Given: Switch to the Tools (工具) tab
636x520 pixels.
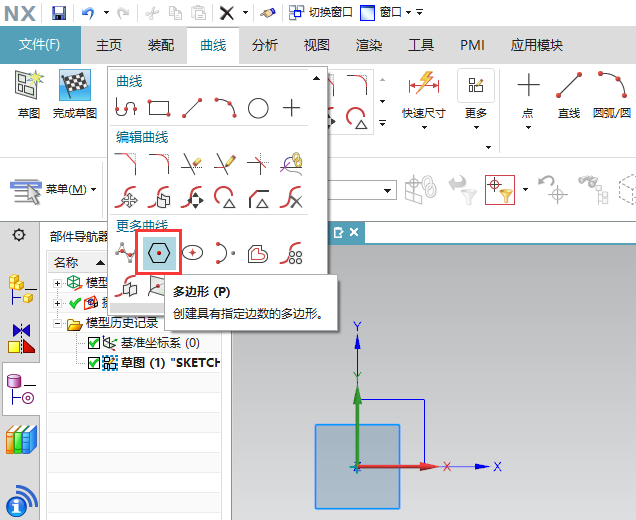Looking at the screenshot, I should pos(421,45).
